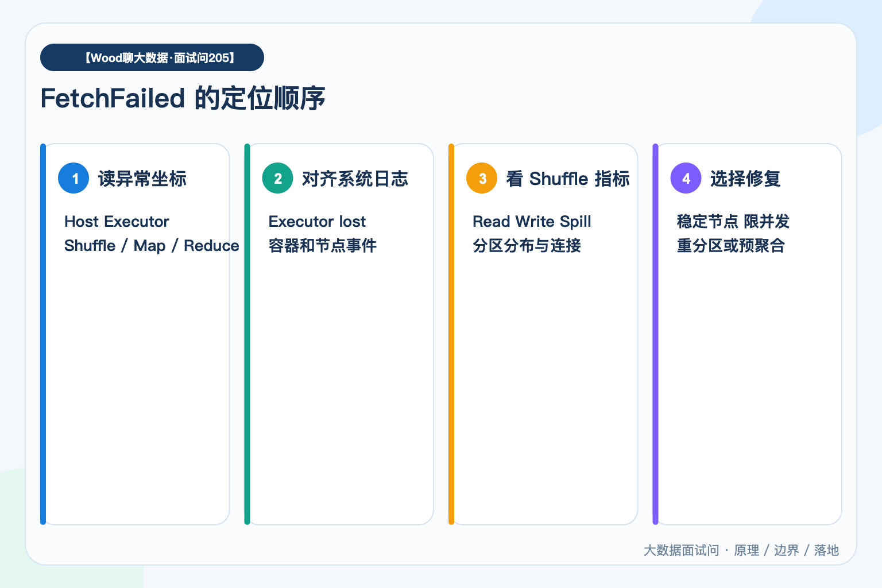Click the purple number 4 badge
Screen dimensions: 882x588
pyautogui.click(x=686, y=178)
